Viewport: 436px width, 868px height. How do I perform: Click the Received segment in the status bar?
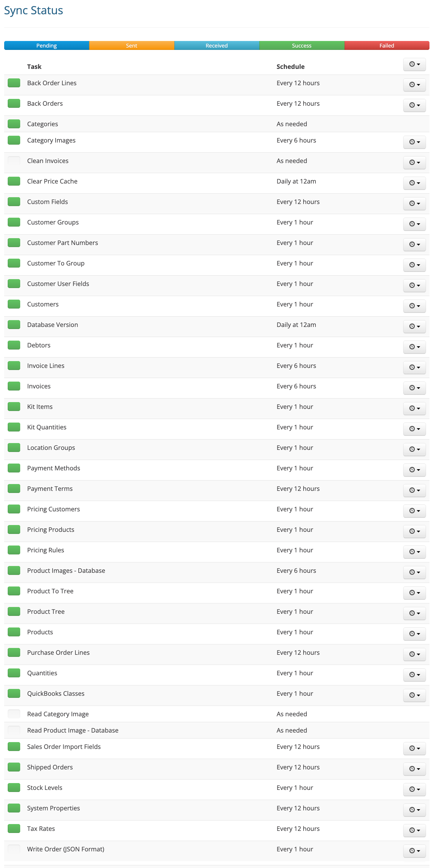217,45
